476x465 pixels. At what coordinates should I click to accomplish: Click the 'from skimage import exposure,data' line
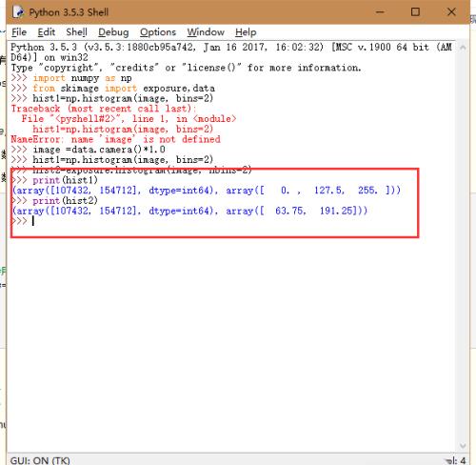point(112,89)
